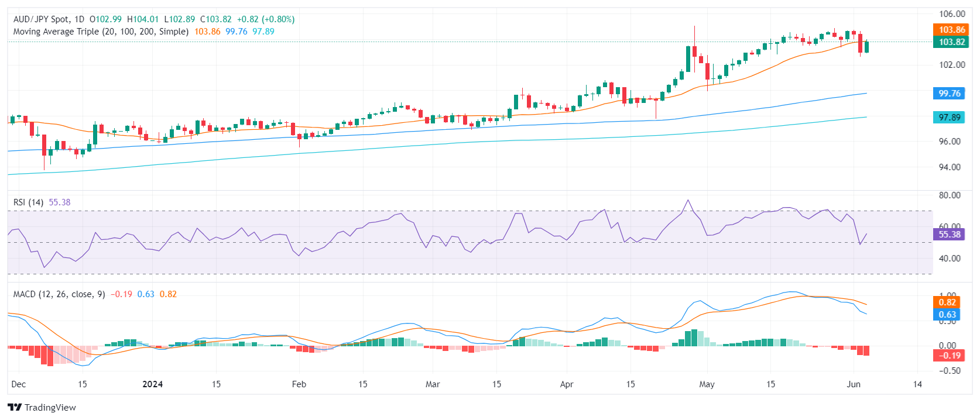Screen dimensions: 980x420
Task: Click the May label on the time axis
Action: coord(707,384)
